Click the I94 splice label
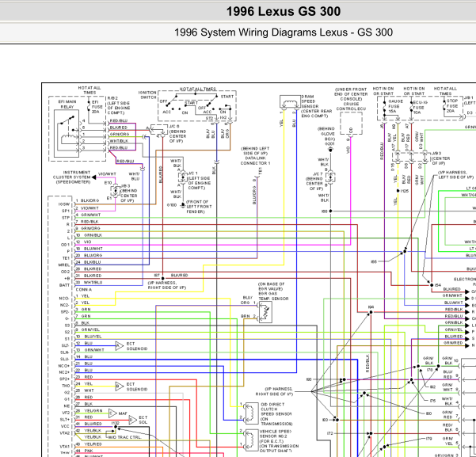476x457 pixels. click(x=371, y=307)
